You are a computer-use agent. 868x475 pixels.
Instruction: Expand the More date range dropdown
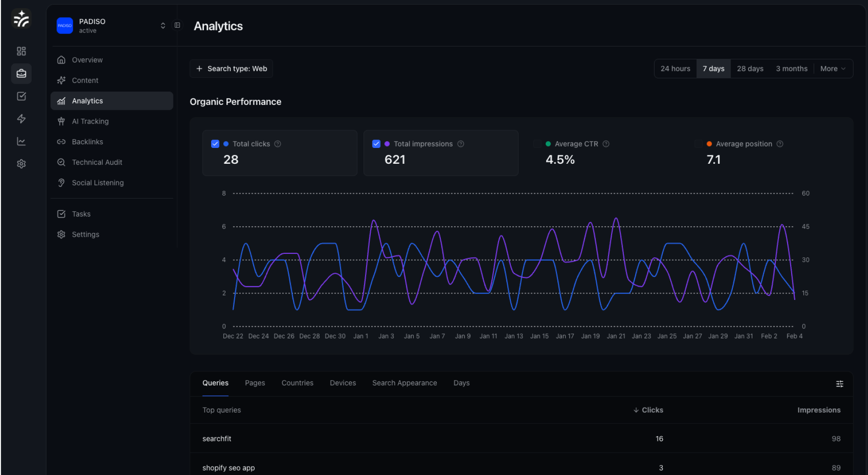pos(833,69)
